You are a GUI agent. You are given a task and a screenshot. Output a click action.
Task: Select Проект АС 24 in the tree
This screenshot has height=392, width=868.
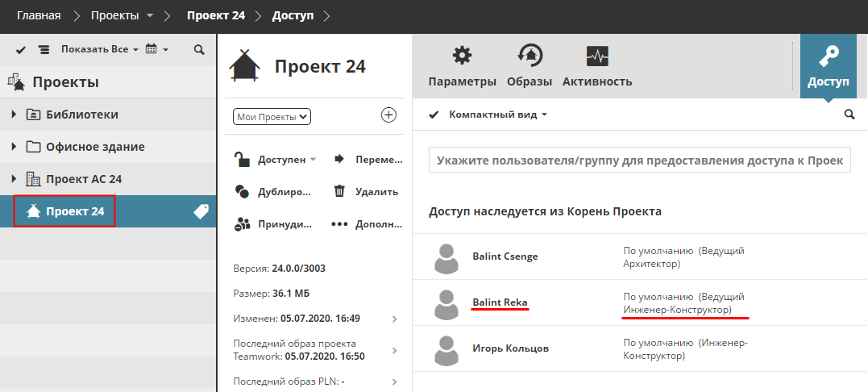point(84,179)
